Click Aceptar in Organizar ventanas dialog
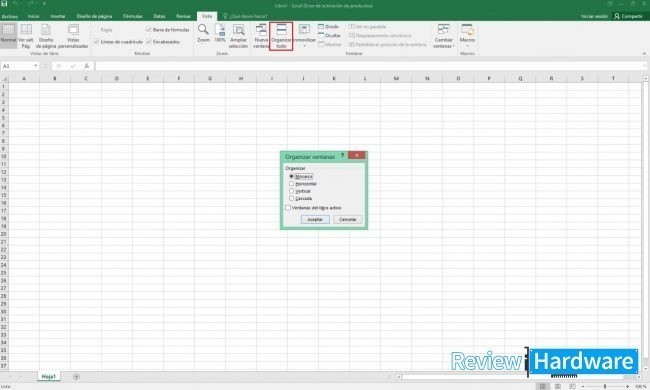The image size is (650, 390). coord(315,219)
